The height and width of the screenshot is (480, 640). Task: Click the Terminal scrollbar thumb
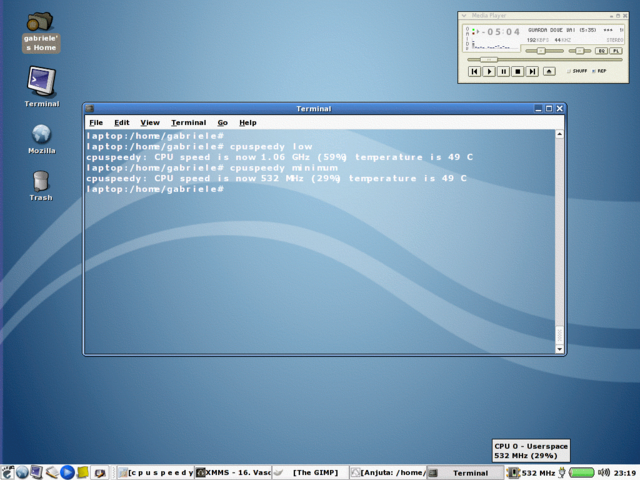click(x=560, y=335)
